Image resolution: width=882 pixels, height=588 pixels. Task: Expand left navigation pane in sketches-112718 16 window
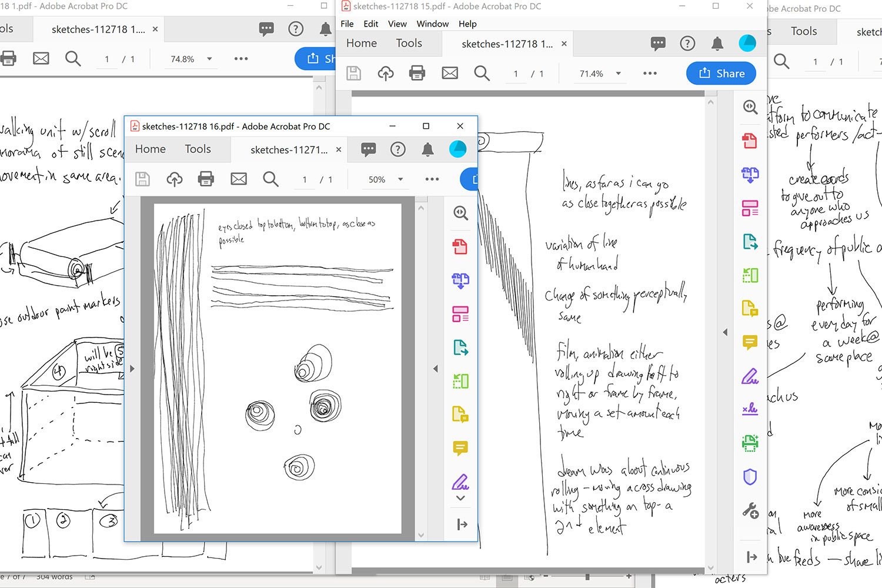pos(132,369)
